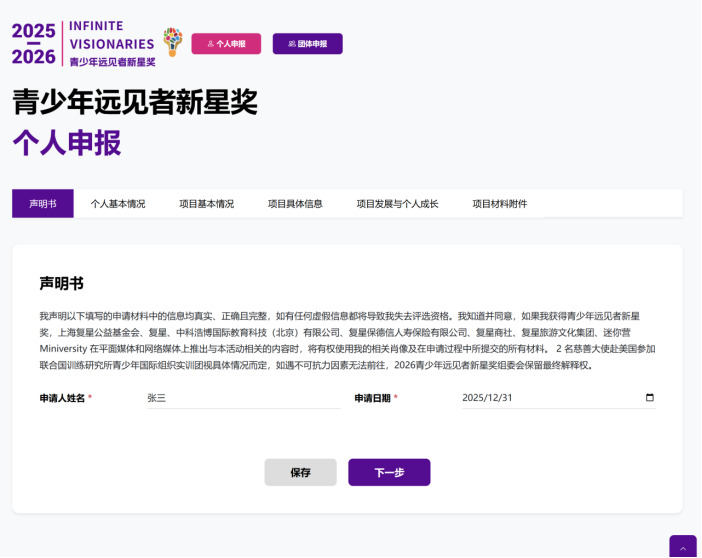Switch to the 项目材料附件 tab
Image resolution: width=702 pixels, height=558 pixels.
point(500,204)
